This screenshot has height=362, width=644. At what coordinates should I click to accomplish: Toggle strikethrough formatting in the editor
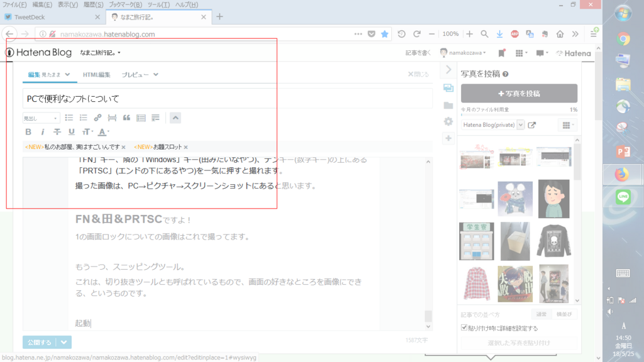pos(57,131)
